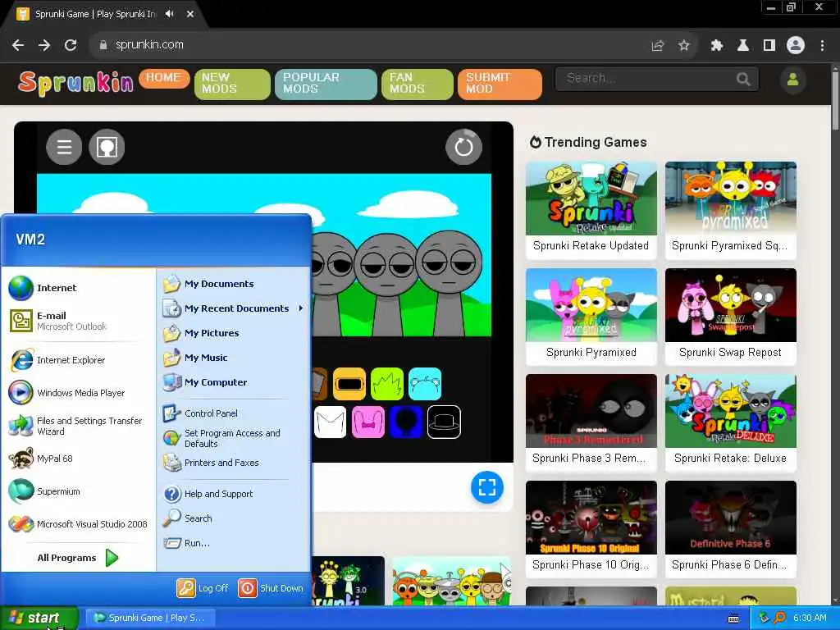Pick the cyan eared sound icon
Image resolution: width=840 pixels, height=630 pixels.
click(425, 384)
